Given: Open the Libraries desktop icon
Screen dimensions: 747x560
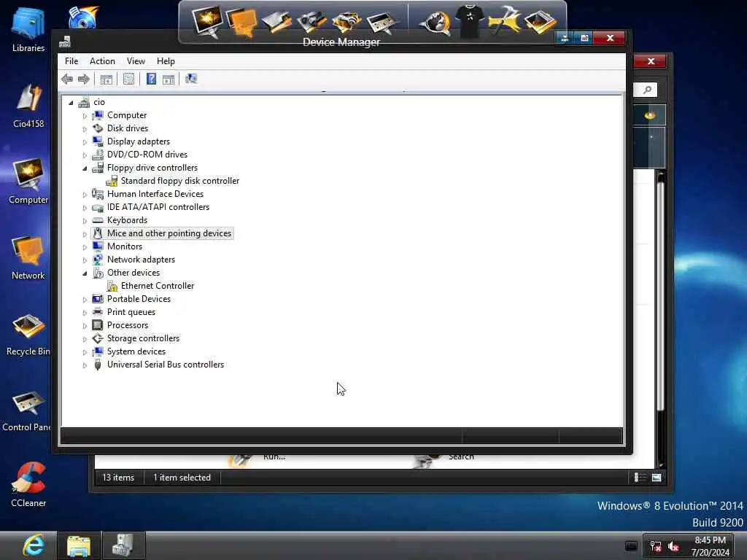Looking at the screenshot, I should pos(28,29).
